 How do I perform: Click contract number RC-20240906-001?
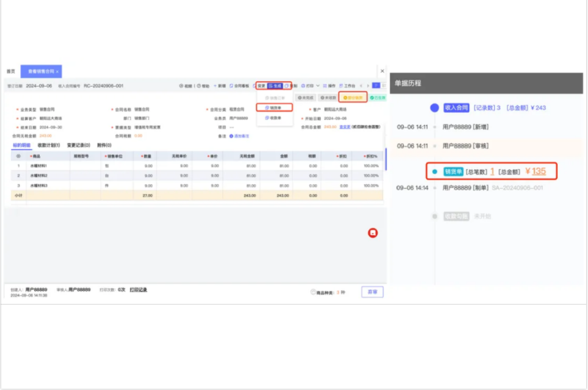(104, 86)
